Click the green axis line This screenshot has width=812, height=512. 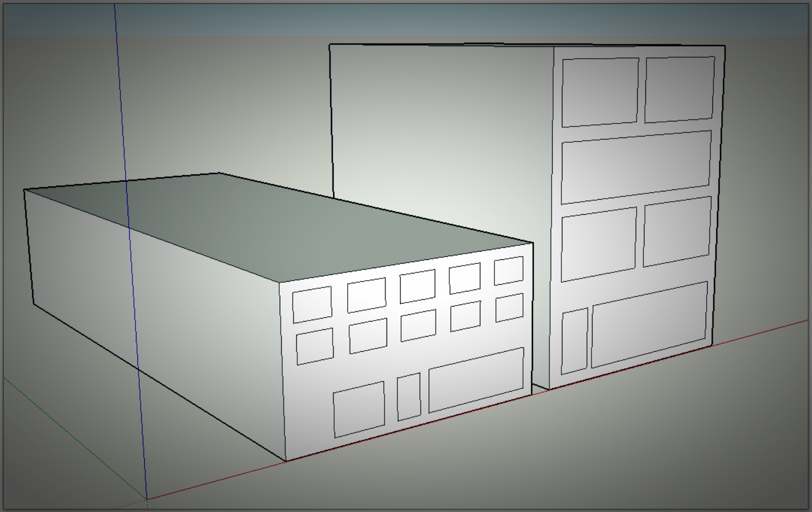73,437
